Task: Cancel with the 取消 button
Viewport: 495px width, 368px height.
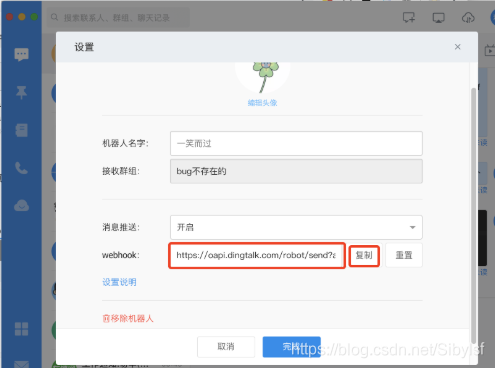Action: (226, 347)
